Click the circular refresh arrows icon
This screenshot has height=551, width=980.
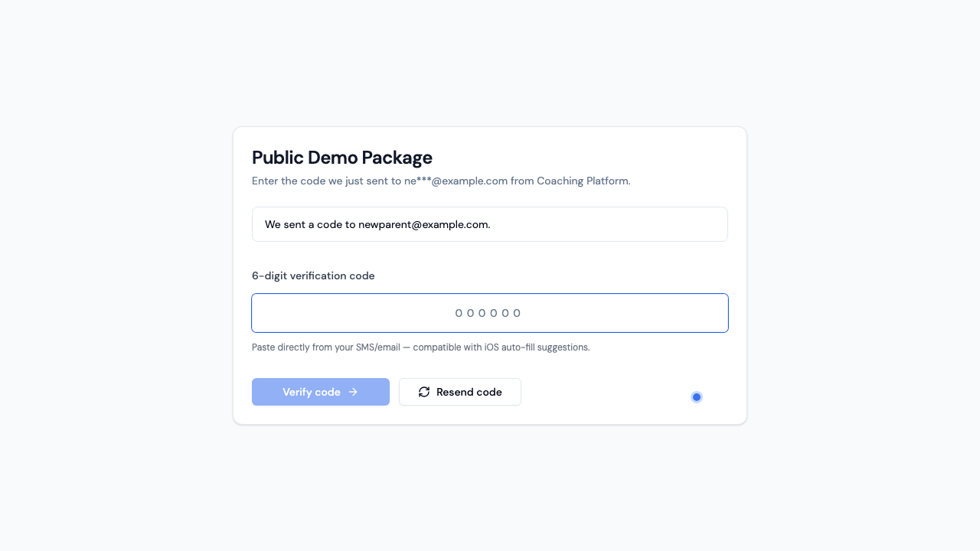(x=424, y=392)
